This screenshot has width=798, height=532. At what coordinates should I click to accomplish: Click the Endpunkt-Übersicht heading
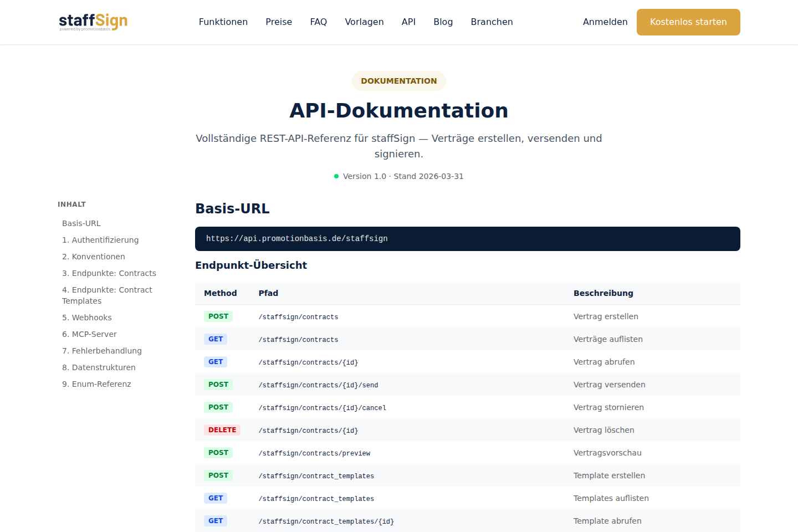click(x=251, y=265)
